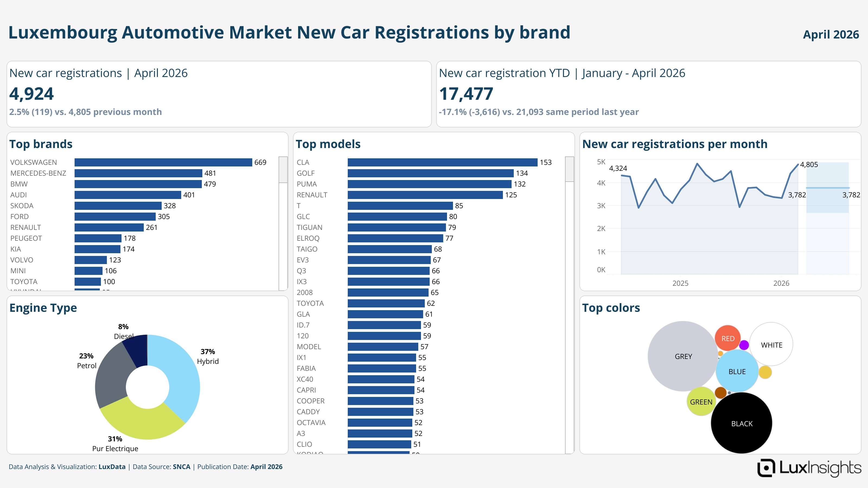Select the small purple color bubble
The height and width of the screenshot is (488, 868).
[744, 345]
